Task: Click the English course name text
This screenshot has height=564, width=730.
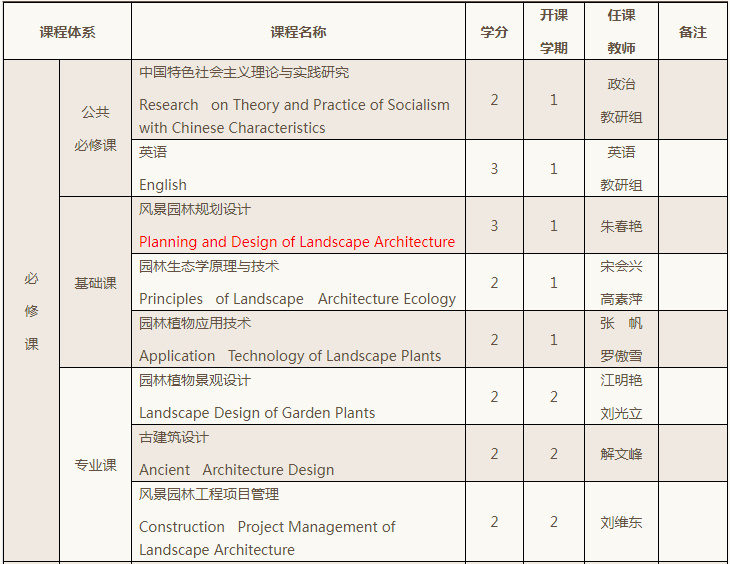Action: [x=162, y=185]
